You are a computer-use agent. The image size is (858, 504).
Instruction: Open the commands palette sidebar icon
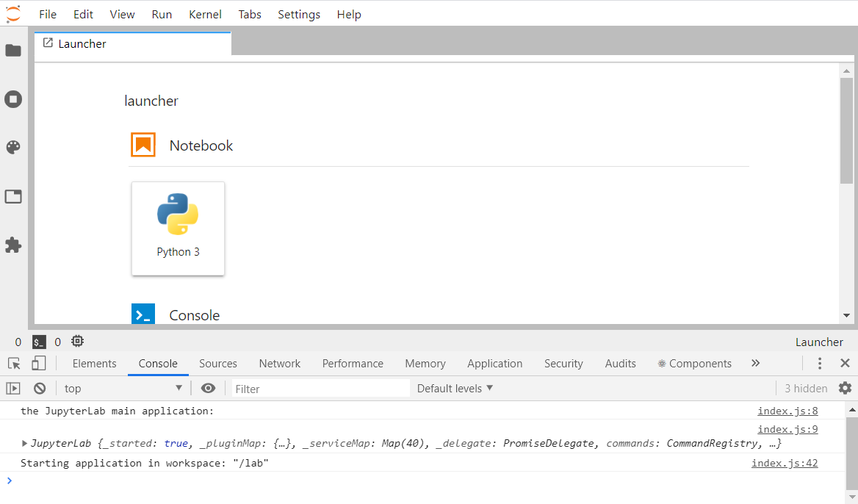[x=13, y=147]
